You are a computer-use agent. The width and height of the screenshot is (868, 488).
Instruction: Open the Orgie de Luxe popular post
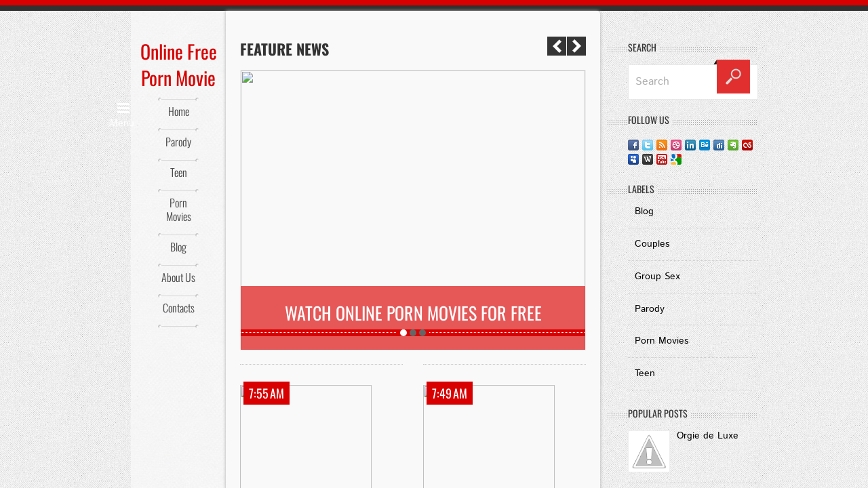click(x=707, y=436)
